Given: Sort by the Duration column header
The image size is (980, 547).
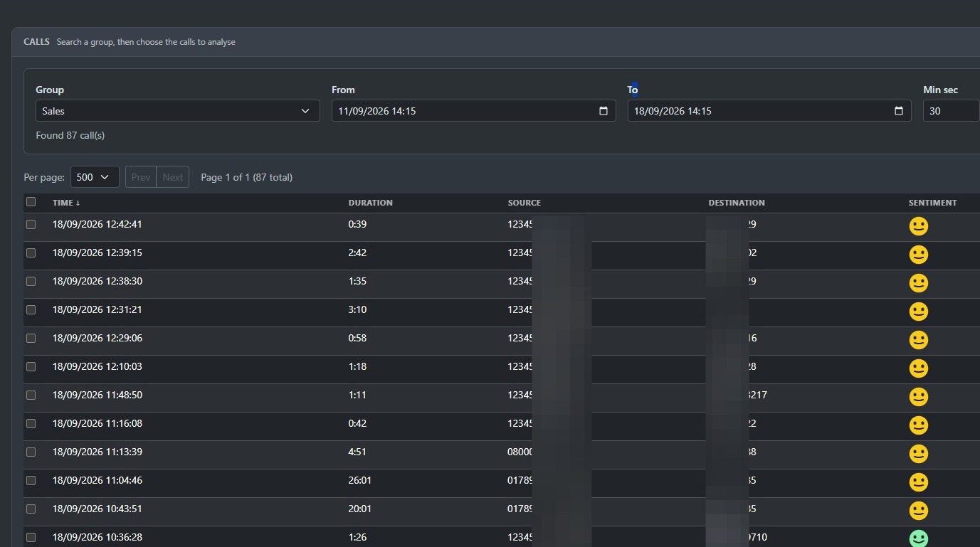Looking at the screenshot, I should 370,203.
